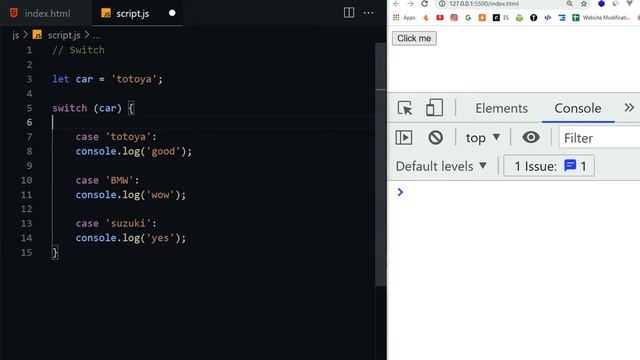Show the console sidebar
The image size is (640, 360).
404,138
